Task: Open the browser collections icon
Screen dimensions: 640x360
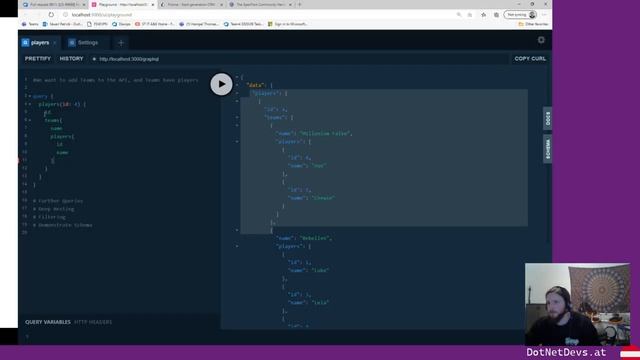Action: point(496,15)
